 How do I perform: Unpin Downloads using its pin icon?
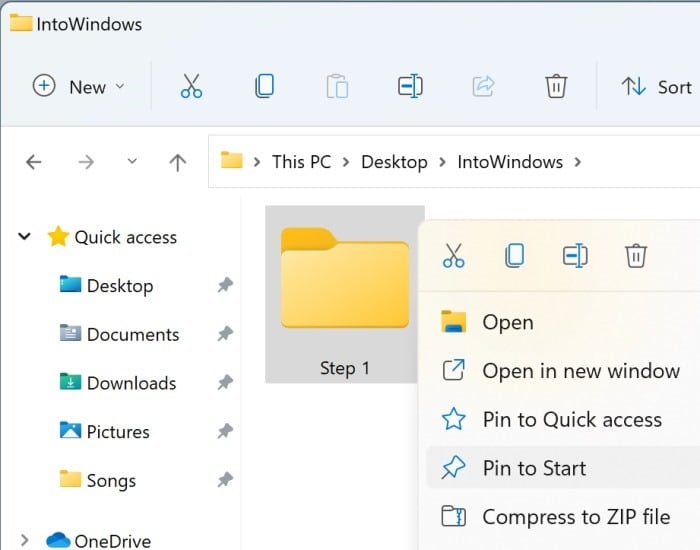coord(225,382)
